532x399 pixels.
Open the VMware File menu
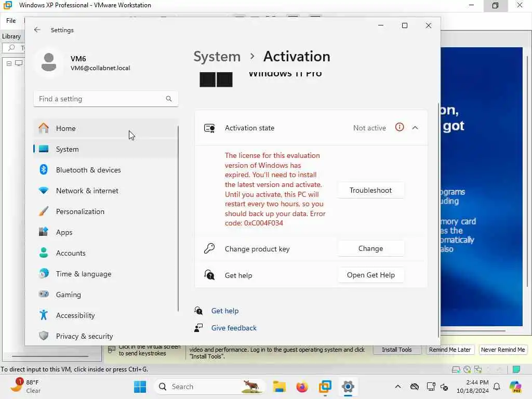(x=11, y=21)
